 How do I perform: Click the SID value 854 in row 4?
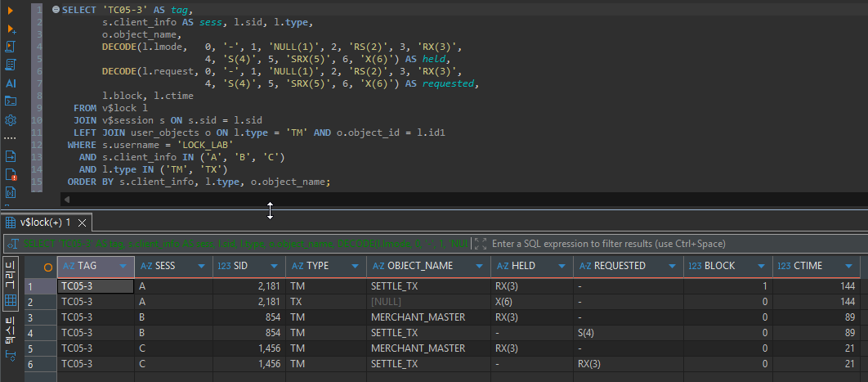pos(248,333)
